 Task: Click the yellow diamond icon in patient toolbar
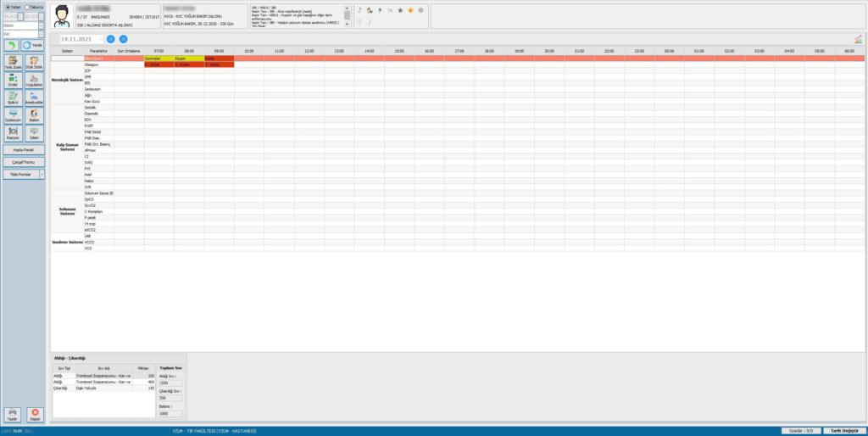coord(410,10)
